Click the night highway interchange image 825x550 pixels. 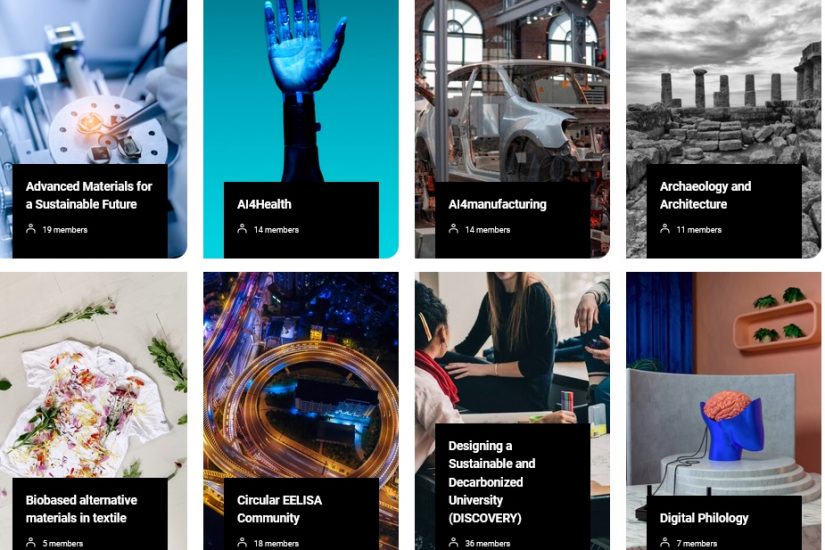[301, 375]
